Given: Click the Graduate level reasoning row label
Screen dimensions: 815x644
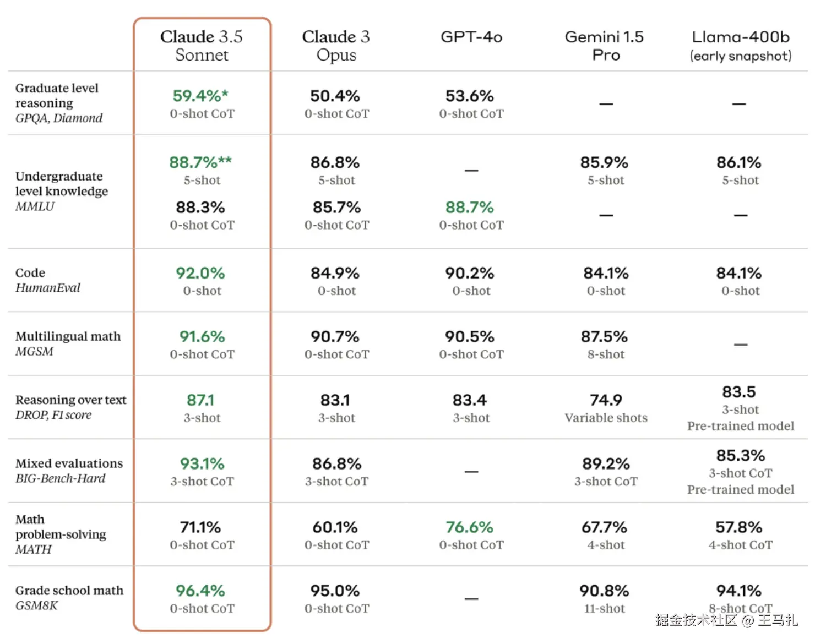Looking at the screenshot, I should (58, 103).
